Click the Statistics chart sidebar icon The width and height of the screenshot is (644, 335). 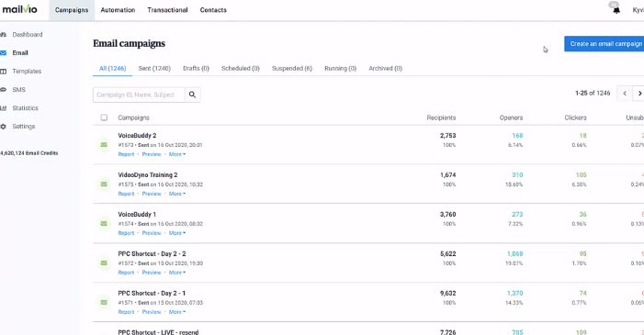point(4,108)
